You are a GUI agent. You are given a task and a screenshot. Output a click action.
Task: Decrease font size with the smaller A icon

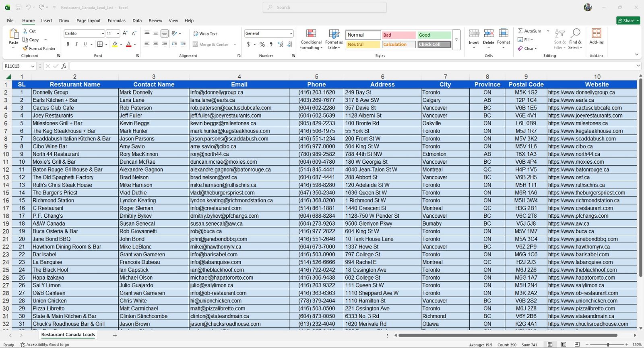pos(134,33)
